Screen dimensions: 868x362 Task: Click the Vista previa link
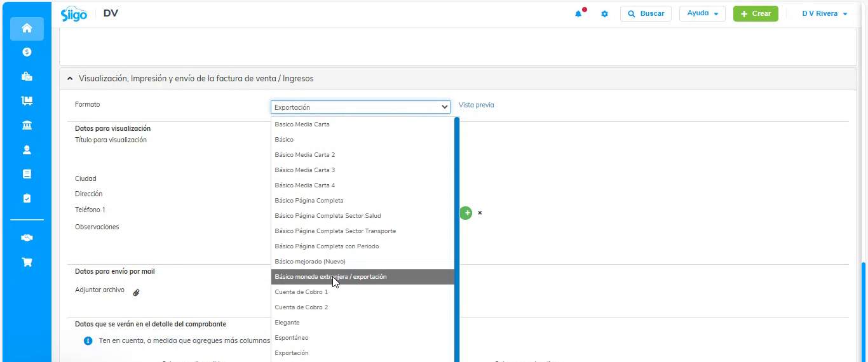pos(476,105)
